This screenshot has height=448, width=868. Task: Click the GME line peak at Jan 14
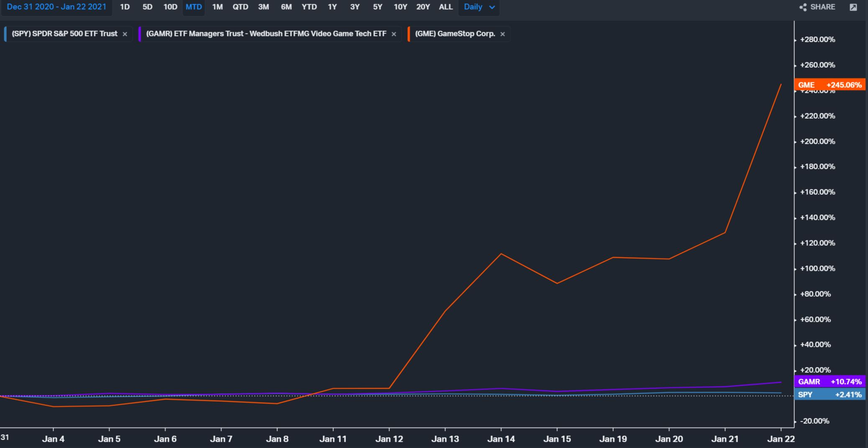click(x=501, y=254)
